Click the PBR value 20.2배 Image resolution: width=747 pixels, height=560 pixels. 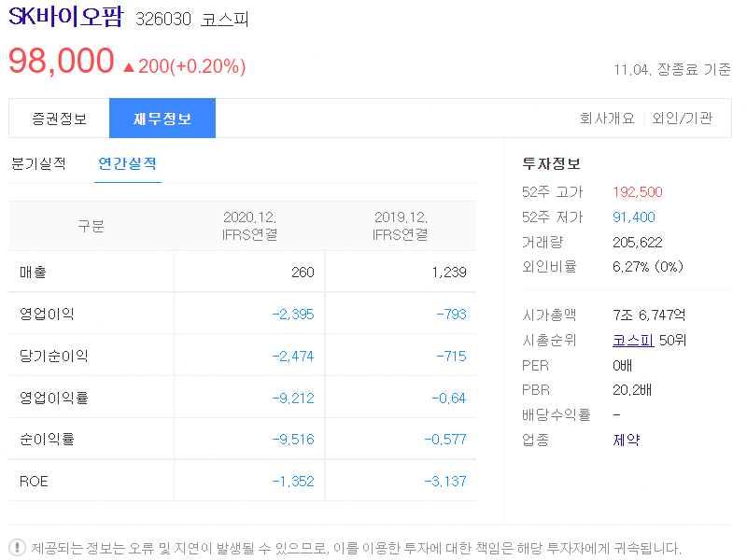point(632,390)
